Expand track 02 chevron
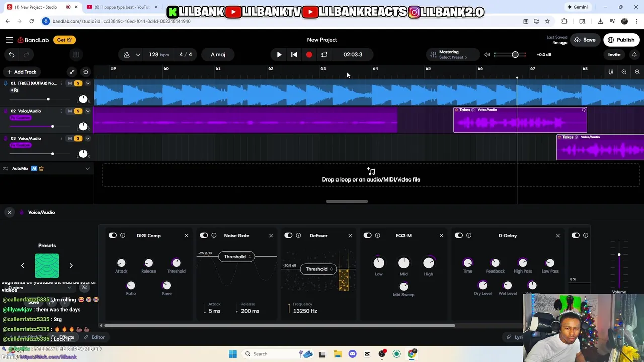The image size is (644, 362). click(x=88, y=111)
